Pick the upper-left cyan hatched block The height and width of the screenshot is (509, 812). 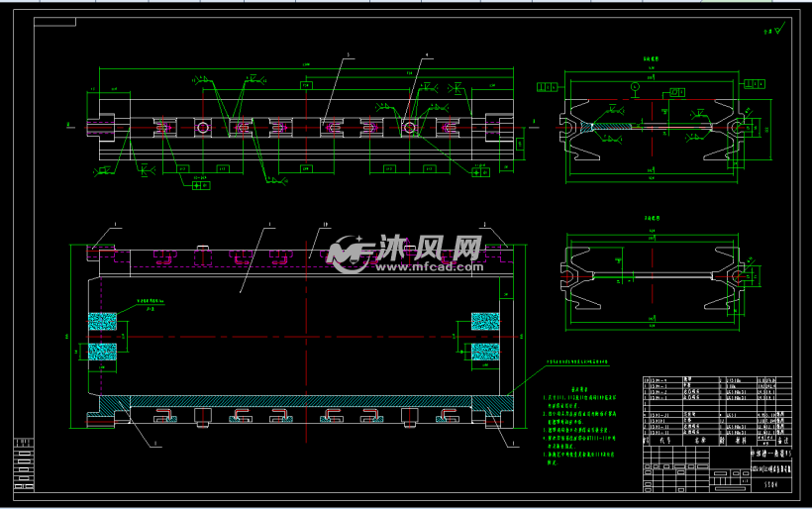click(103, 322)
